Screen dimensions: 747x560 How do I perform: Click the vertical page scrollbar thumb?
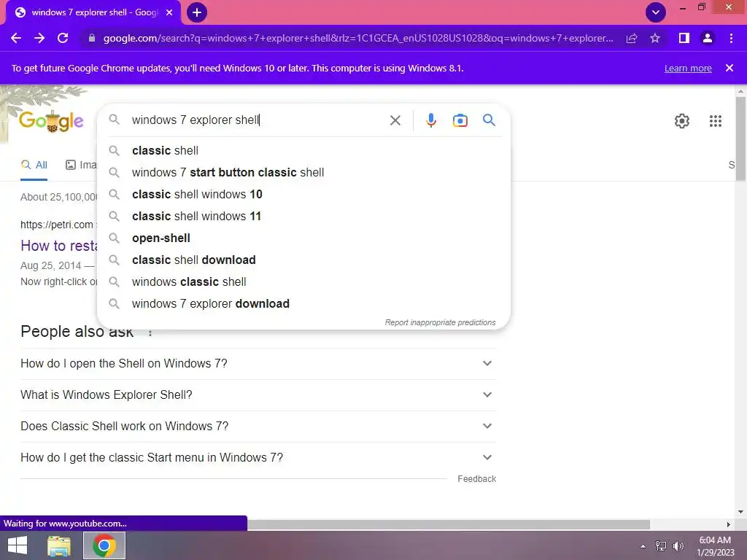740,138
